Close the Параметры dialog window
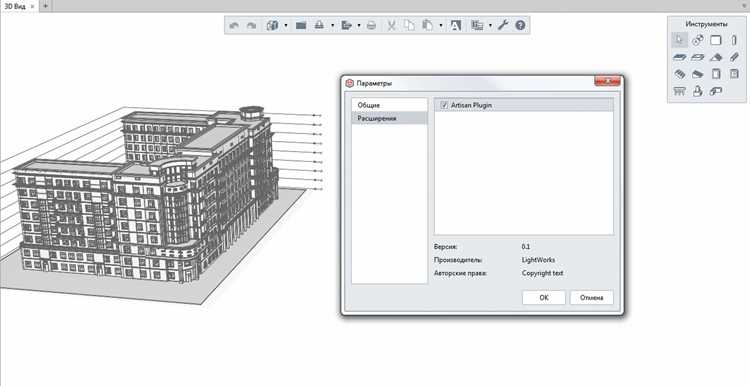The width and height of the screenshot is (750, 386). [607, 81]
